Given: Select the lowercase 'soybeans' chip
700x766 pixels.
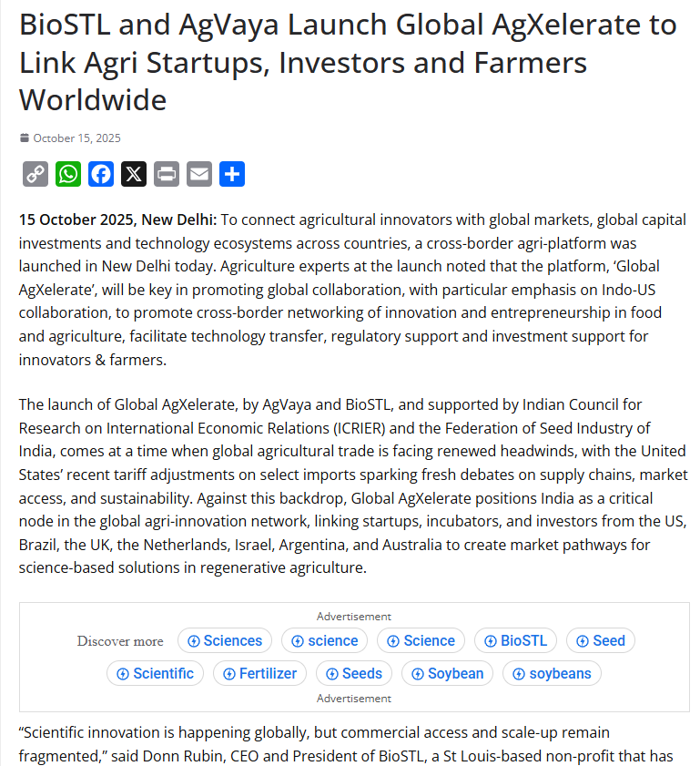Looking at the screenshot, I should [552, 673].
